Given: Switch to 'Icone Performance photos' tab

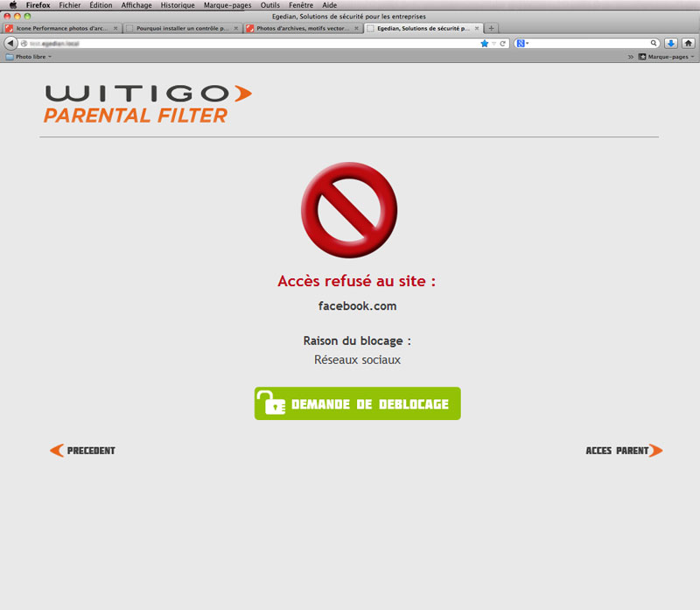Looking at the screenshot, I should click(x=61, y=28).
